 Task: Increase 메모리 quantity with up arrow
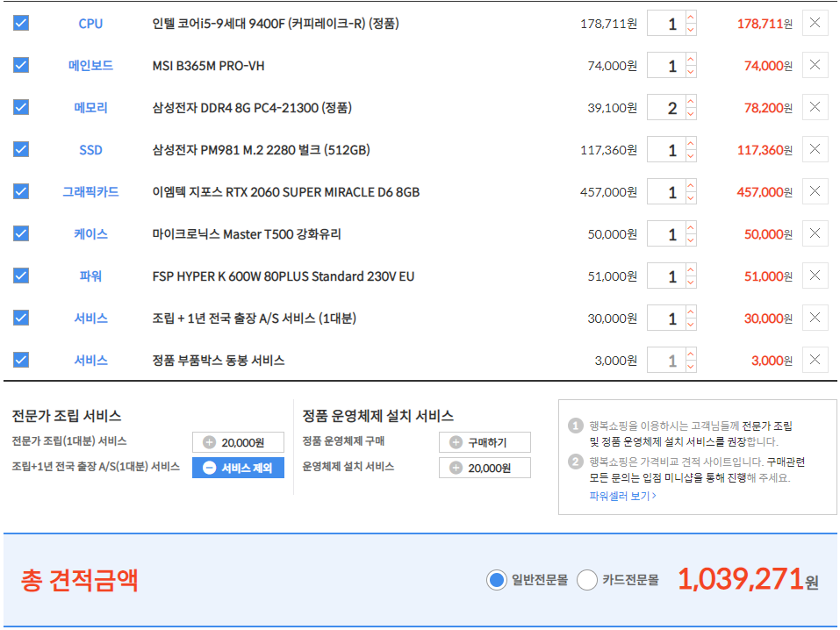[x=691, y=101]
